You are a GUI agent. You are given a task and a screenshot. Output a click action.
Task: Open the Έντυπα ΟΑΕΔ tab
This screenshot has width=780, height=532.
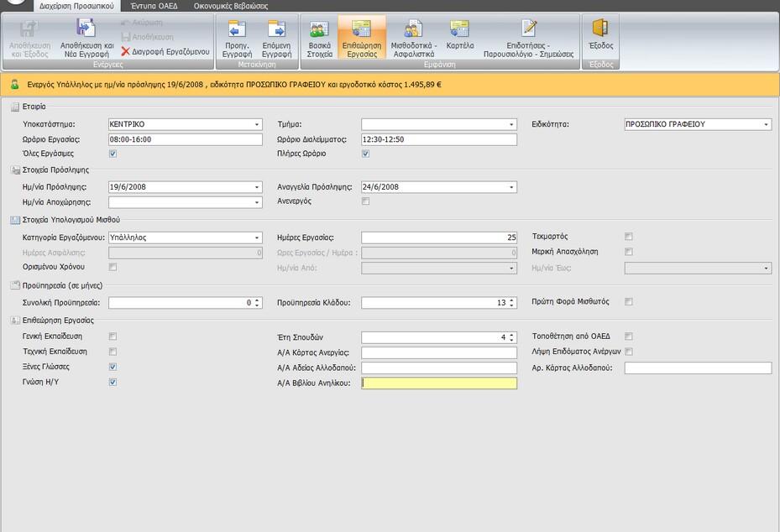[x=154, y=6]
